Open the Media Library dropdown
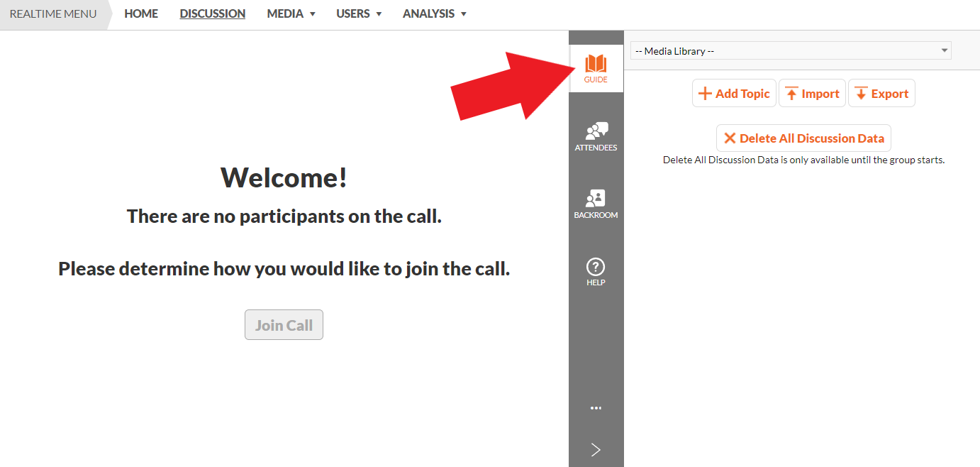The width and height of the screenshot is (980, 467). tap(791, 51)
